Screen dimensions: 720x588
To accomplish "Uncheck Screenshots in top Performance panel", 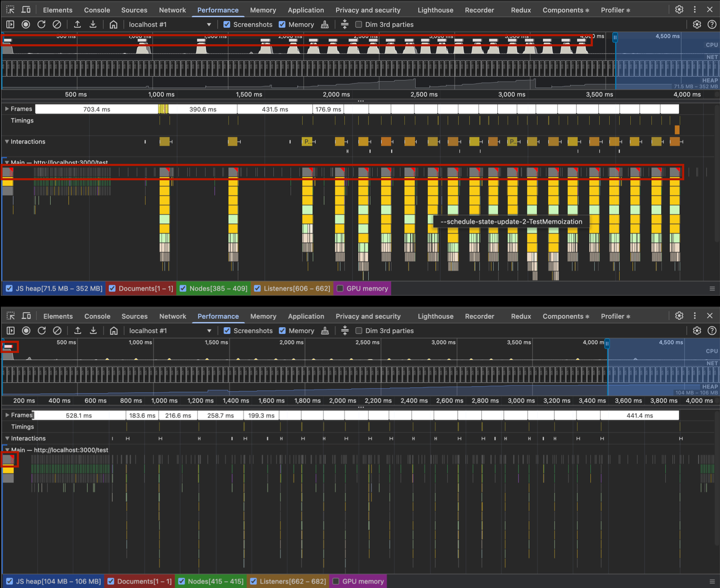I will tap(227, 24).
